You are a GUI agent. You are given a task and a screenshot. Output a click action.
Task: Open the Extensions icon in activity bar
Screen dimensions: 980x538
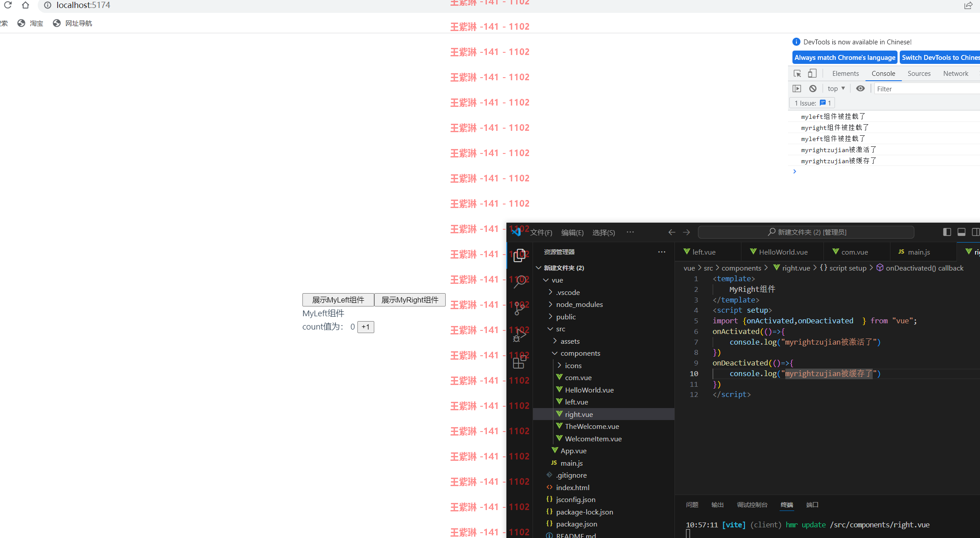[x=520, y=362]
